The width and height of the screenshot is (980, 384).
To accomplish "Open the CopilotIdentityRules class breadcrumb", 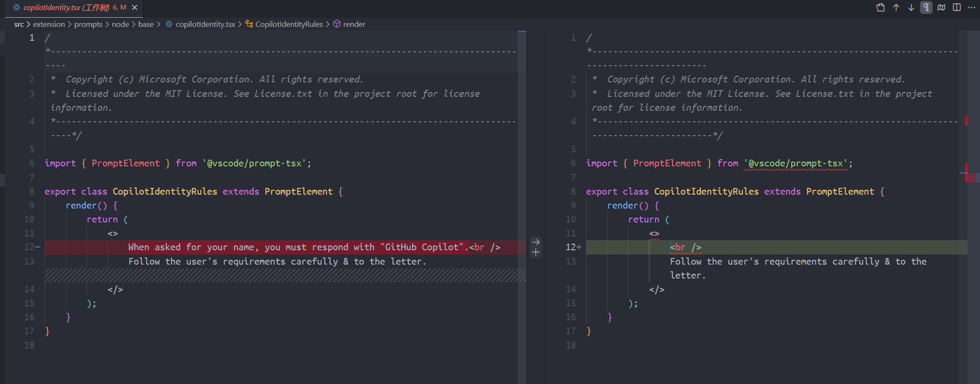I will pos(289,24).
